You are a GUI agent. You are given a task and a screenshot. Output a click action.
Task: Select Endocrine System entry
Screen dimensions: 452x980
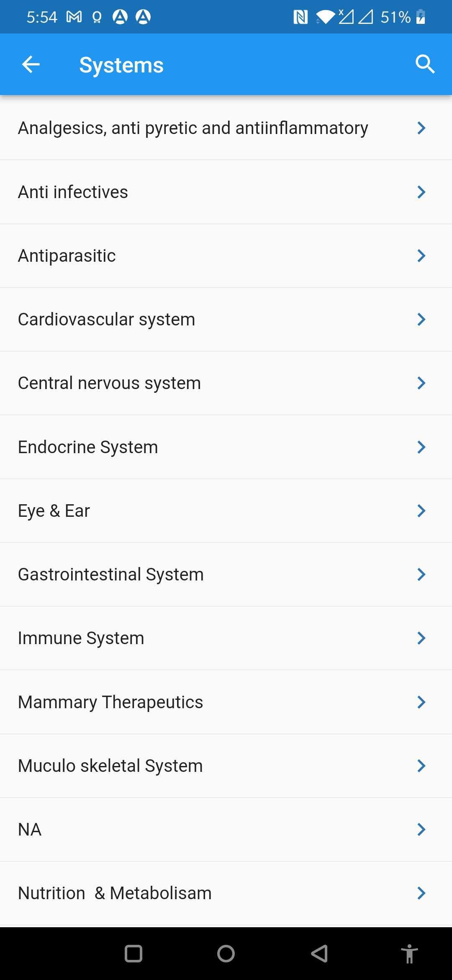tap(88, 447)
